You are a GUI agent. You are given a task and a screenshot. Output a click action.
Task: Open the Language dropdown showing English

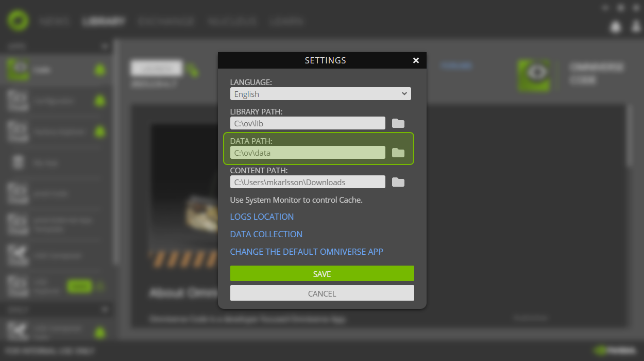(320, 94)
